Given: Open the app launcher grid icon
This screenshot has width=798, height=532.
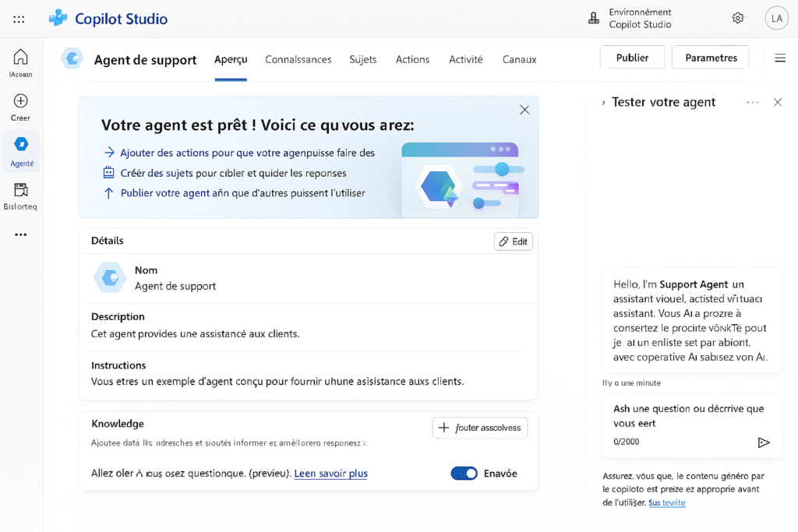Looking at the screenshot, I should pyautogui.click(x=19, y=19).
